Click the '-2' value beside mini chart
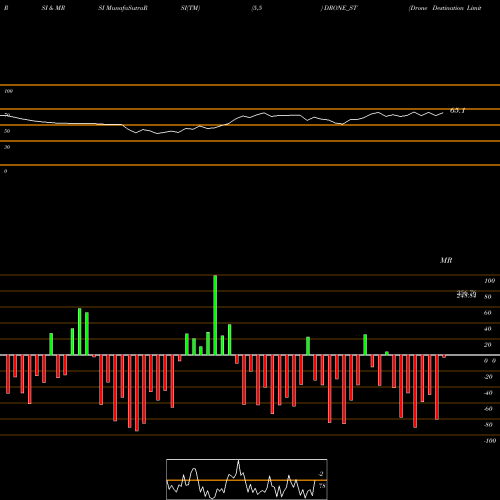Image resolution: width=500 pixels, height=500 pixels. [x=321, y=474]
